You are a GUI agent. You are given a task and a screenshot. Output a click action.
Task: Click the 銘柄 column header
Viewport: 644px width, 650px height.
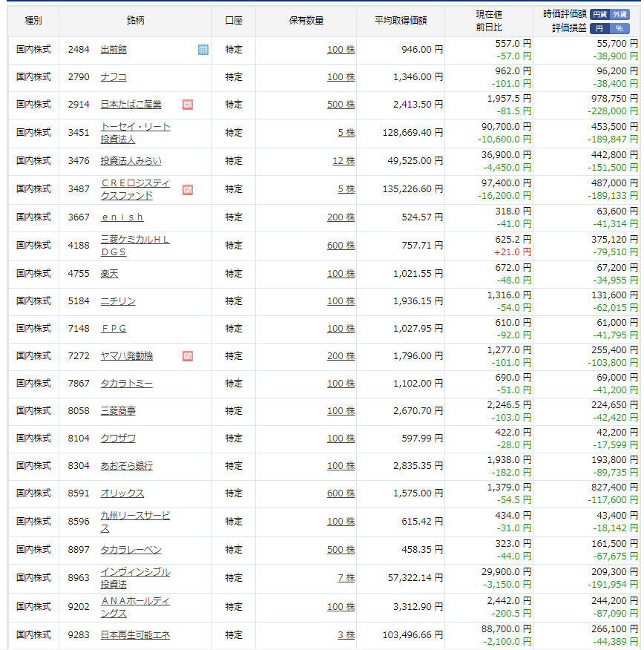(x=136, y=21)
